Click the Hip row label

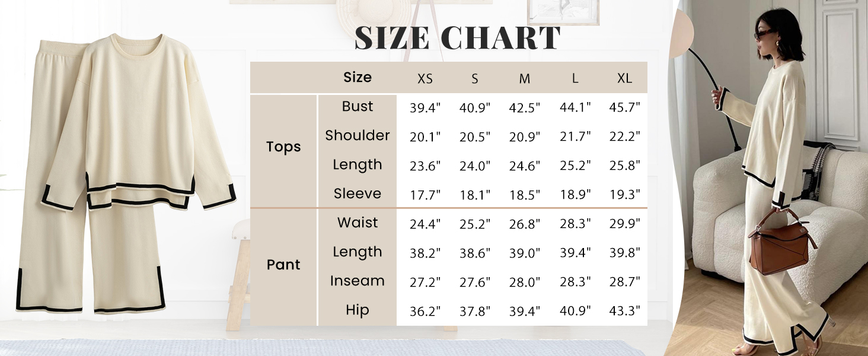pos(358,310)
